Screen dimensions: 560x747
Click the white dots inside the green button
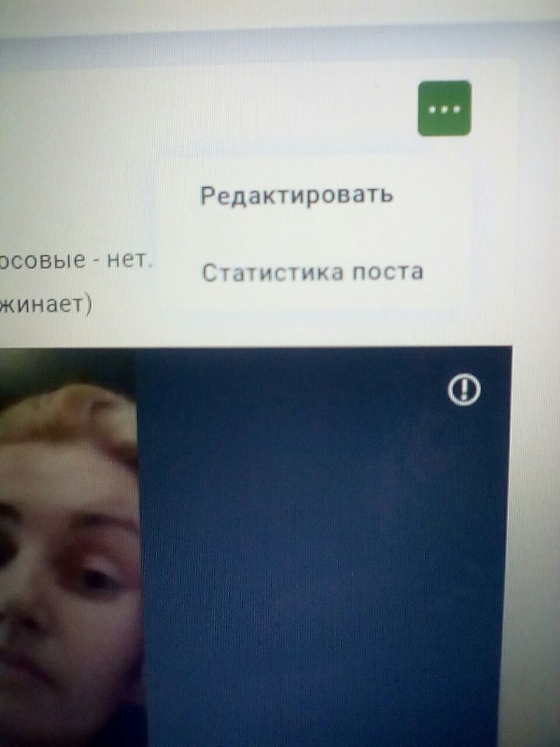[444, 109]
